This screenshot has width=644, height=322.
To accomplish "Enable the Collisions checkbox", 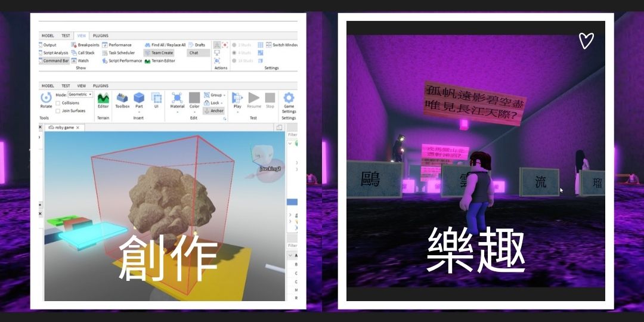I will coord(58,103).
